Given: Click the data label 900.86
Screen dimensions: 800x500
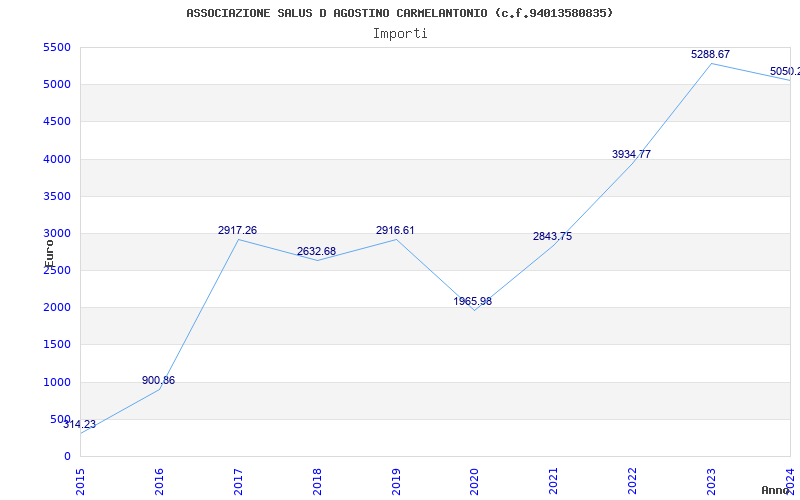Looking at the screenshot, I should click(158, 380).
